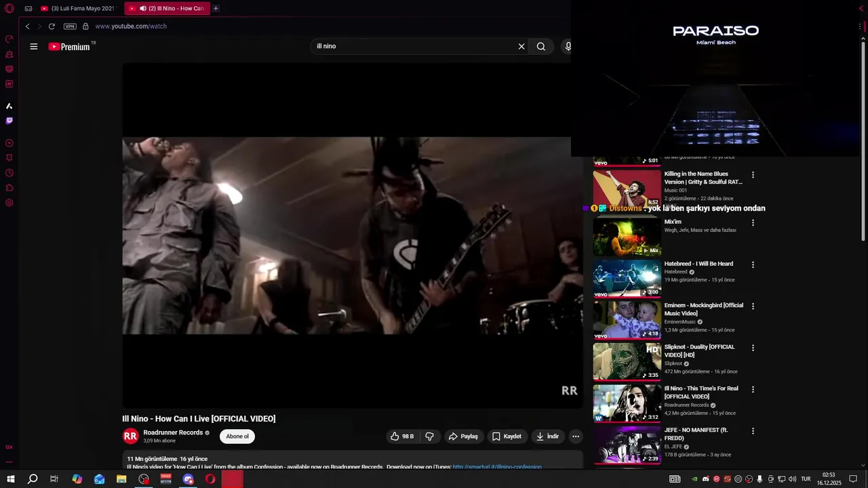
Task: Like the video showing 98 B
Action: [x=402, y=436]
